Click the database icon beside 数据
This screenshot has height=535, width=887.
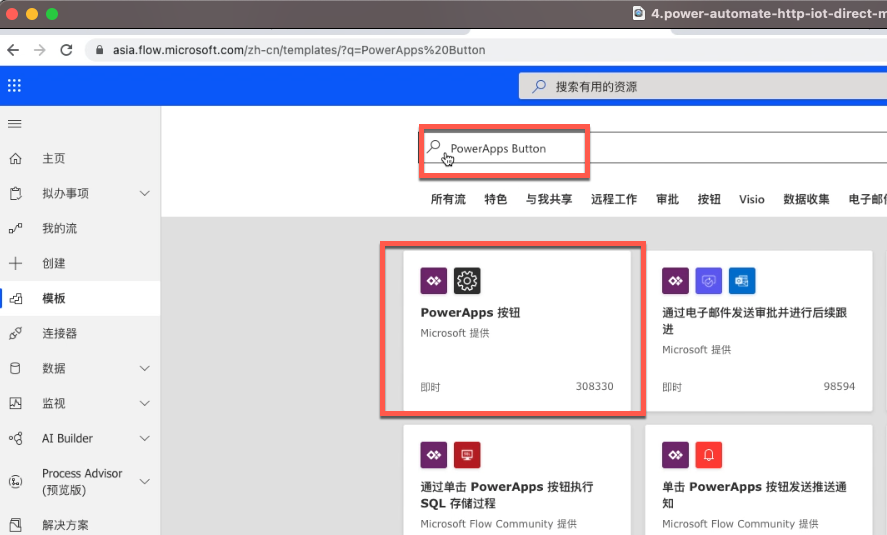coord(15,369)
